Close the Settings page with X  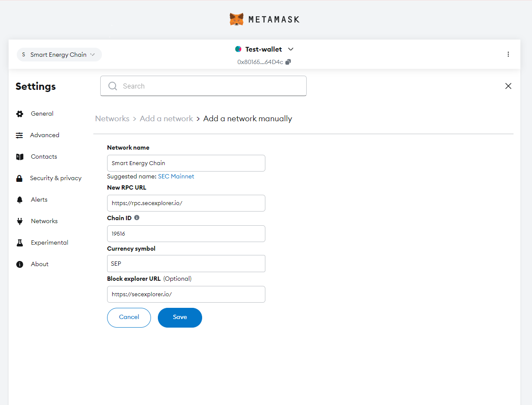pos(508,86)
